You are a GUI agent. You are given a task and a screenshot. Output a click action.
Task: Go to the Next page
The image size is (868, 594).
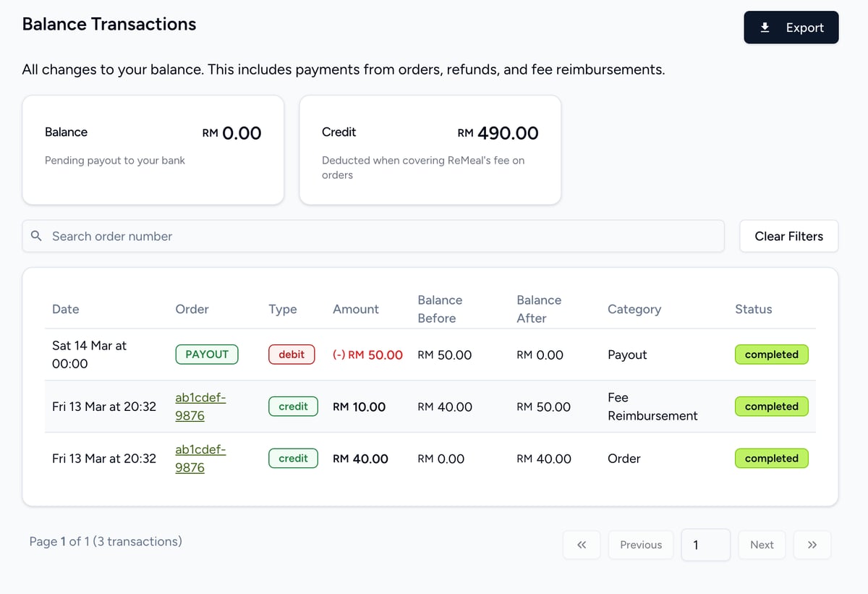(x=761, y=545)
